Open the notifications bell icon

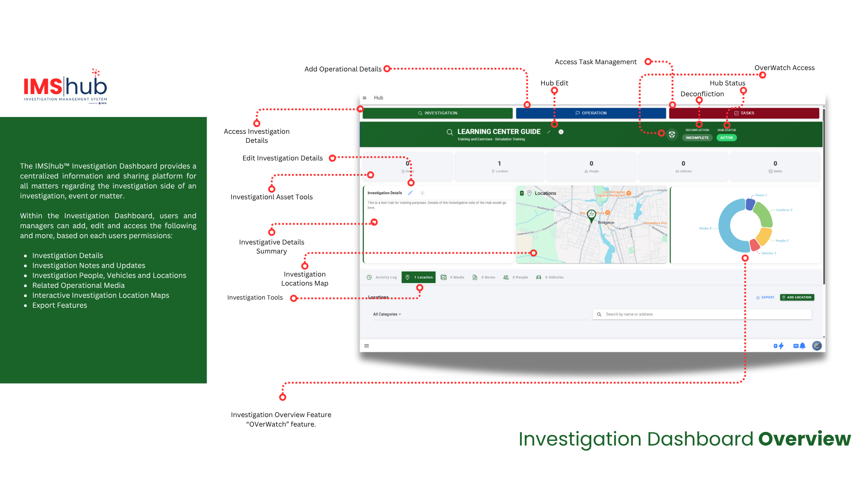tap(802, 346)
